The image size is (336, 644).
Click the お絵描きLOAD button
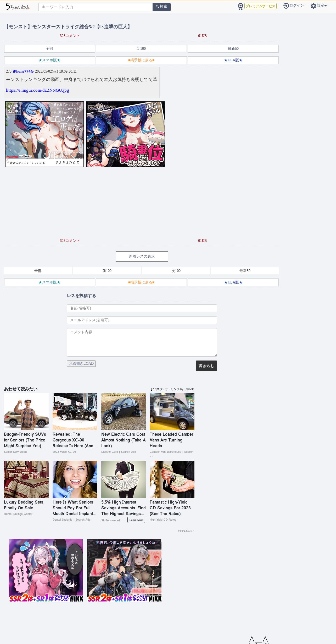[x=81, y=364]
